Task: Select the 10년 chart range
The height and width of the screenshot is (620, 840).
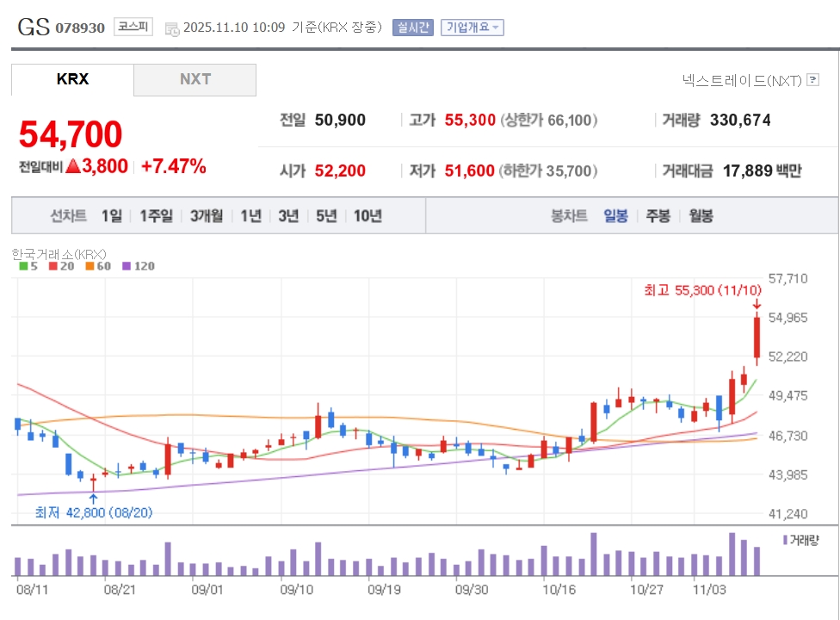Action: click(x=367, y=215)
